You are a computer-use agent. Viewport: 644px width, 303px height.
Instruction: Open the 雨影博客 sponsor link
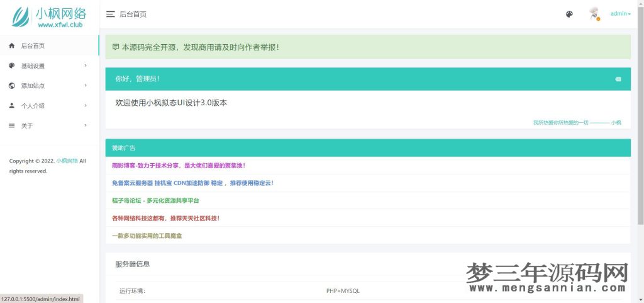[x=179, y=166]
